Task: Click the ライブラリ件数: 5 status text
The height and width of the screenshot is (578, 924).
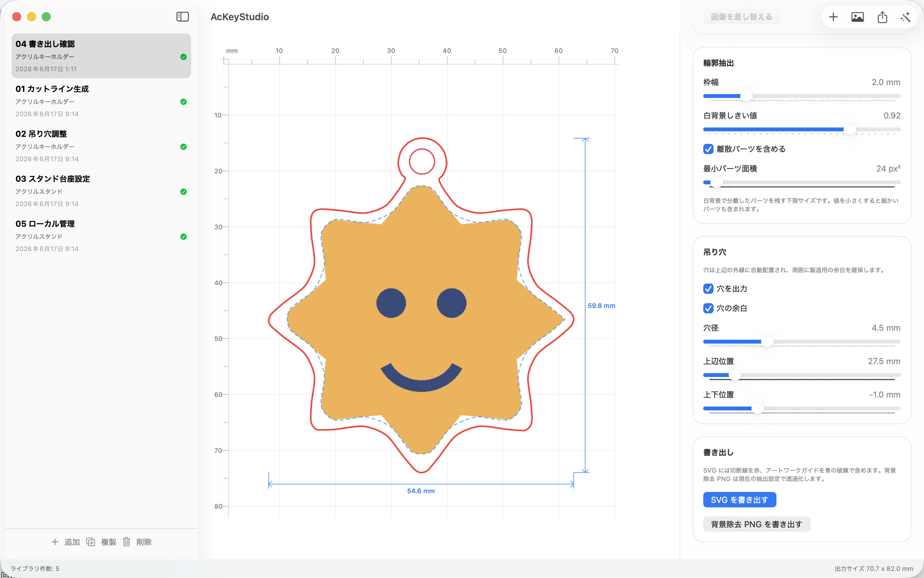Action: (x=35, y=568)
